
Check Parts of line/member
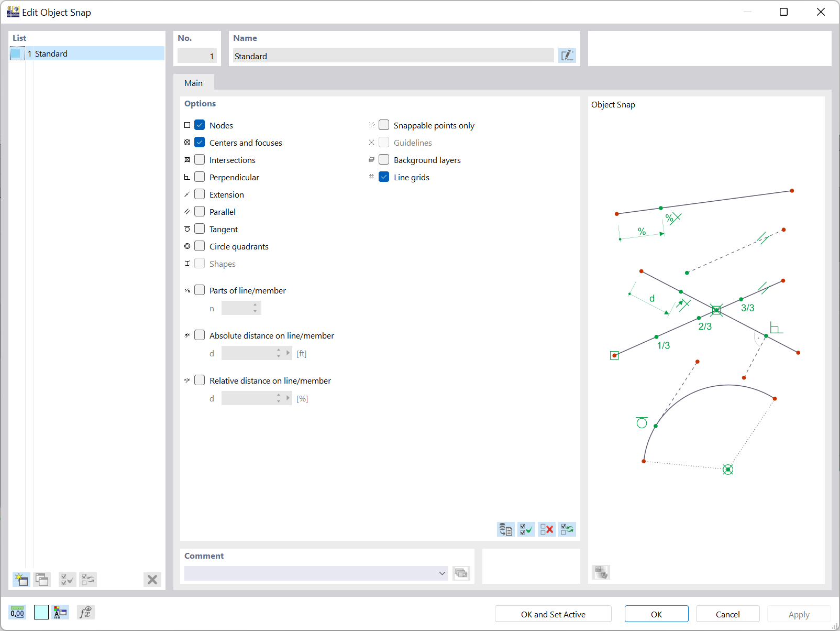[200, 290]
